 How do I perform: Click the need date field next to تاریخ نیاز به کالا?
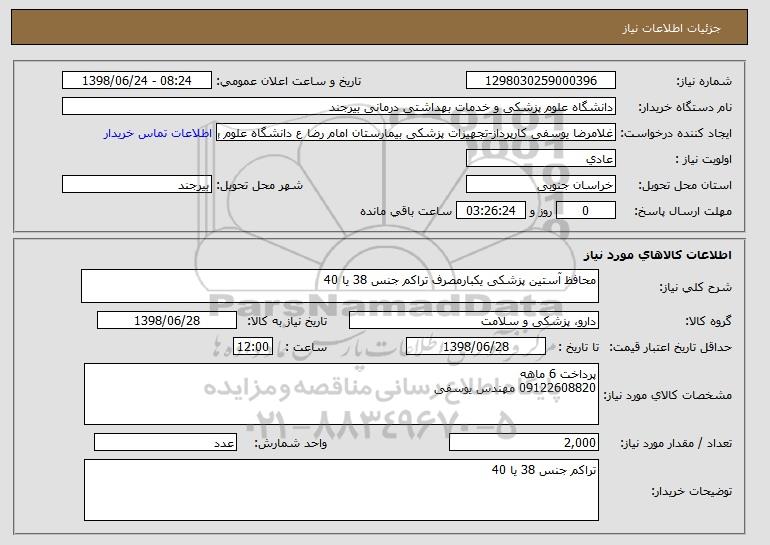(167, 321)
